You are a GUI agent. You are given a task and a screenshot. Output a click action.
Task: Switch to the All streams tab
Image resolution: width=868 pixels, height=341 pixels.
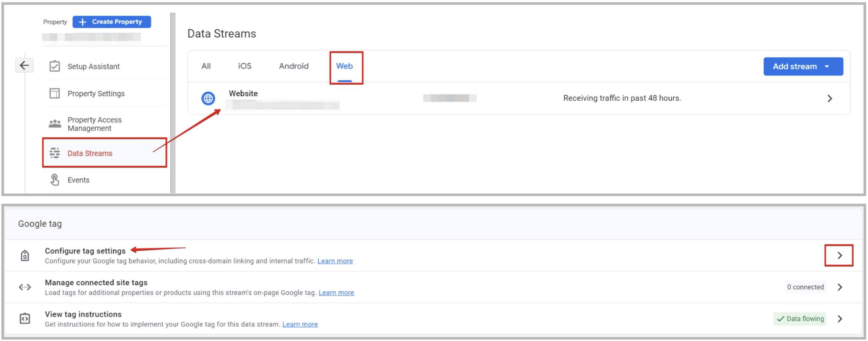(206, 66)
